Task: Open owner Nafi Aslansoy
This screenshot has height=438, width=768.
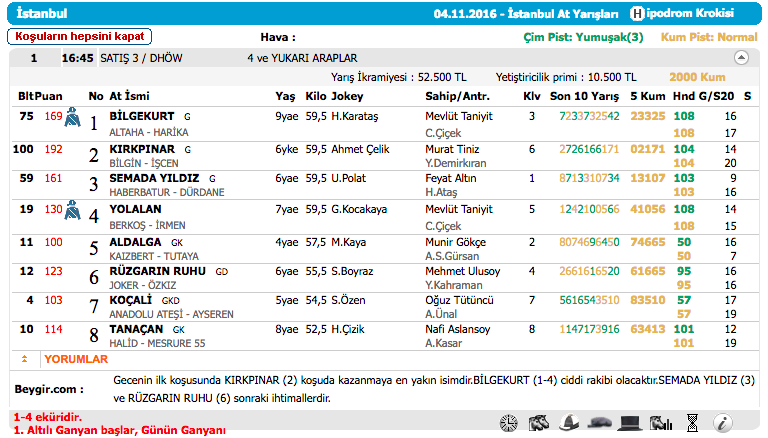Action: [457, 329]
